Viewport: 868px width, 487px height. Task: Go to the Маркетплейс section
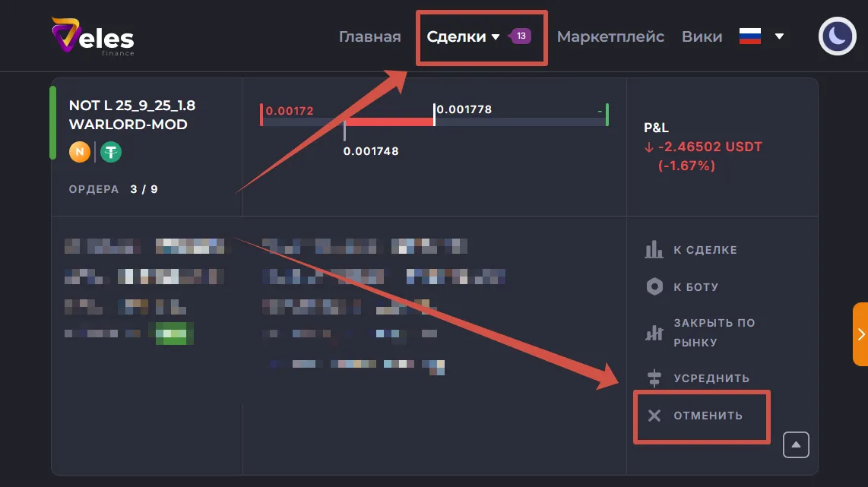point(611,36)
